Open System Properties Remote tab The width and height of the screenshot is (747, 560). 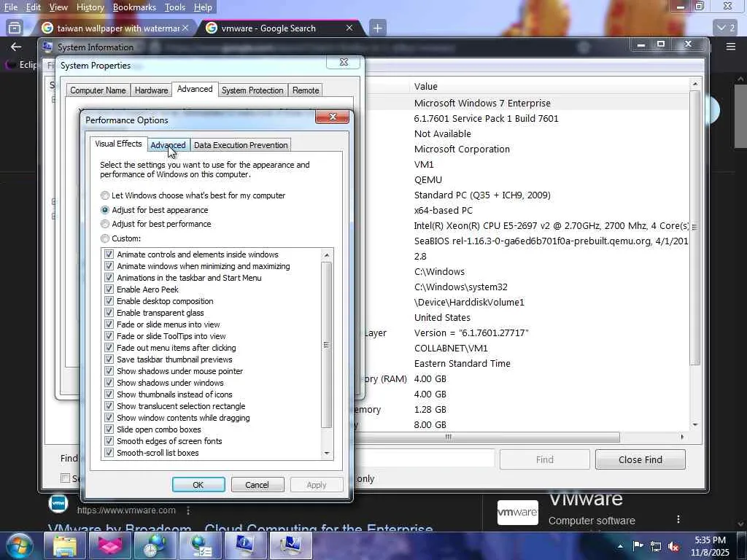[x=306, y=90]
